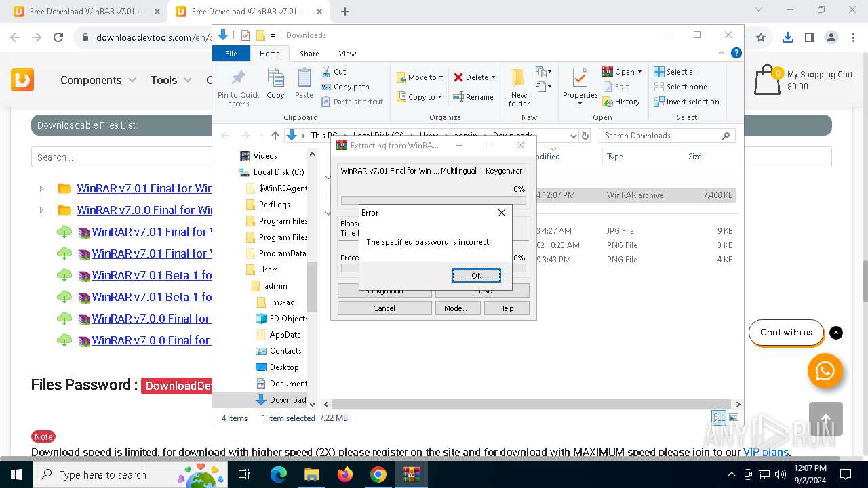868x488 pixels.
Task: Open Firefox from the taskbar
Action: [345, 474]
